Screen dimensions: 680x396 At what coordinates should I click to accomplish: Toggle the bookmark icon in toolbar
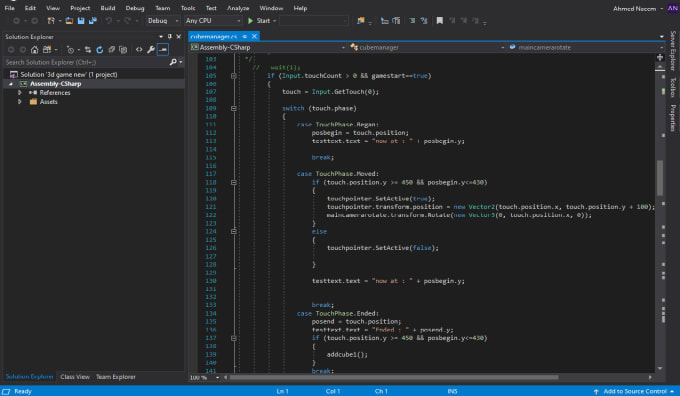(439, 20)
